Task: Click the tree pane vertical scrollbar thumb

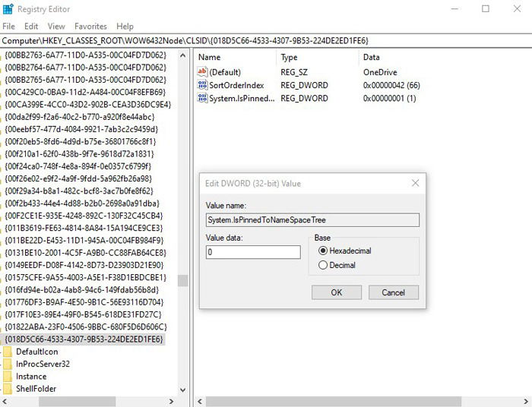Action: coord(183,280)
